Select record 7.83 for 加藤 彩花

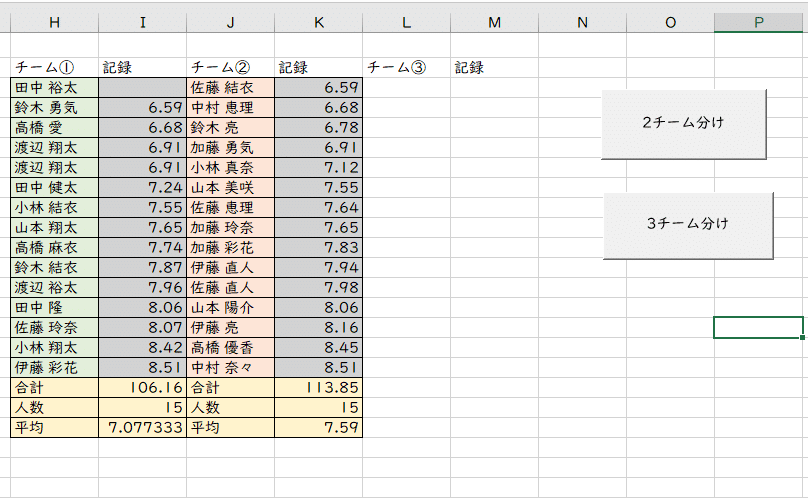coord(318,248)
